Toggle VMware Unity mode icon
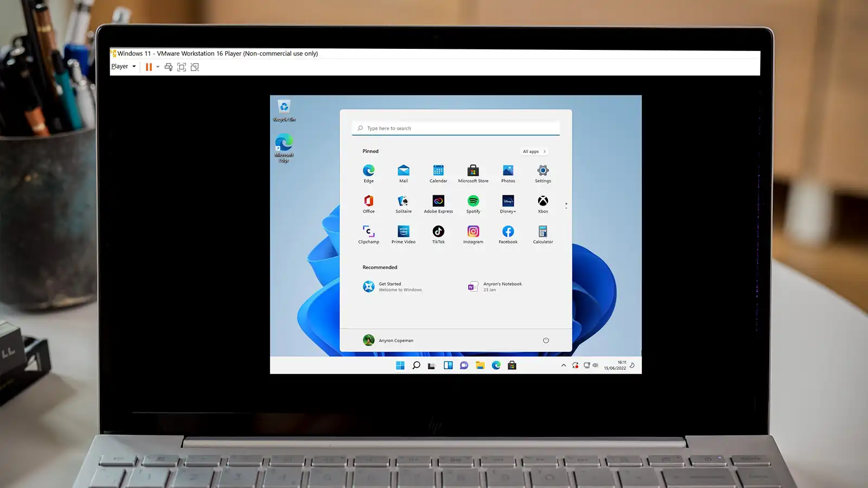The width and height of the screenshot is (868, 488). pos(195,67)
